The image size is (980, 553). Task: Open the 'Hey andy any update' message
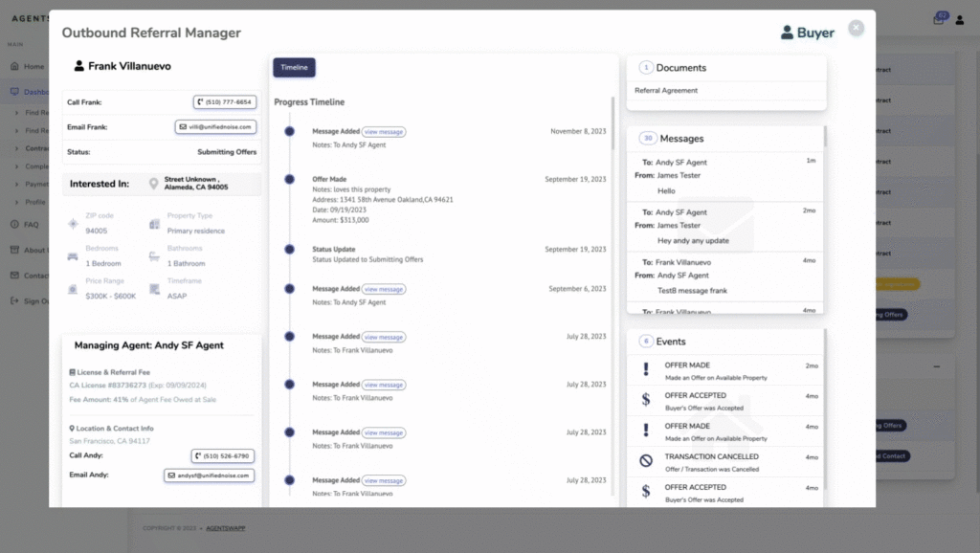tap(725, 226)
